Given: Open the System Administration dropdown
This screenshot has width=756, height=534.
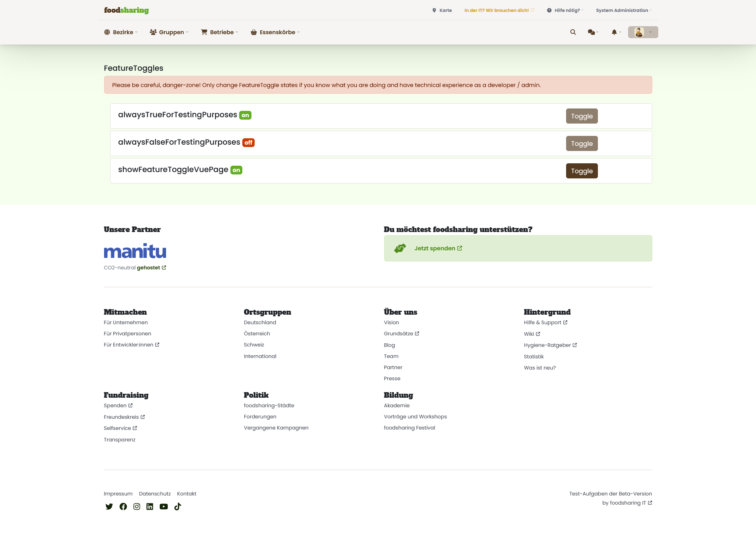Looking at the screenshot, I should point(624,10).
